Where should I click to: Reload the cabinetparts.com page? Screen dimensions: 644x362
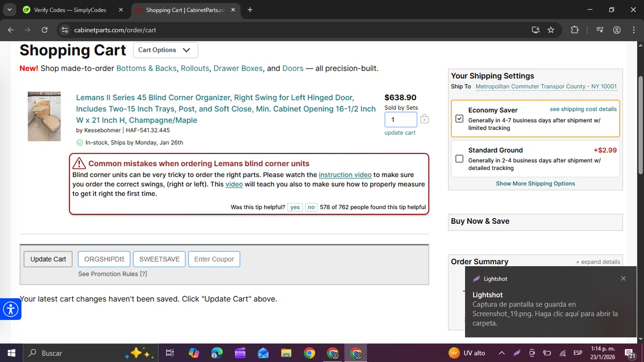click(x=45, y=30)
